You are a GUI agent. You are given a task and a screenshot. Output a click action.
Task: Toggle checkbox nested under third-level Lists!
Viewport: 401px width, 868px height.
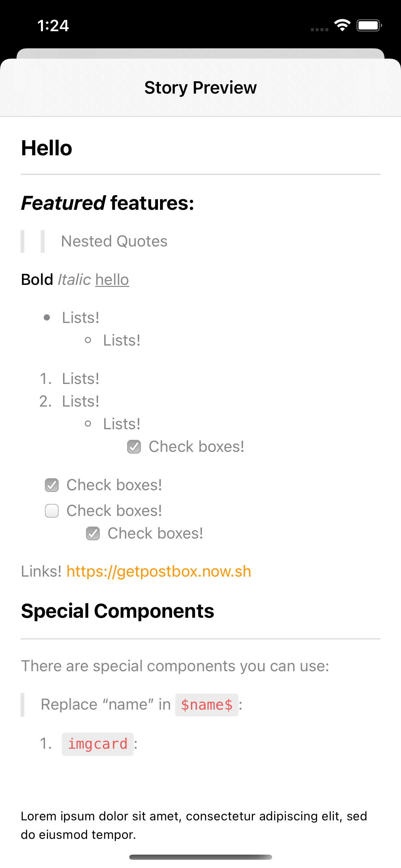[x=134, y=447]
